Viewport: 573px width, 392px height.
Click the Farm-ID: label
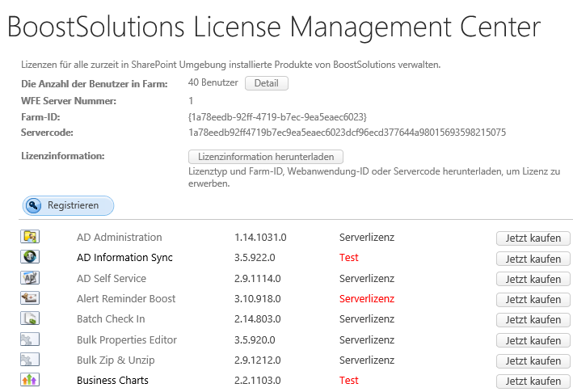coord(40,117)
